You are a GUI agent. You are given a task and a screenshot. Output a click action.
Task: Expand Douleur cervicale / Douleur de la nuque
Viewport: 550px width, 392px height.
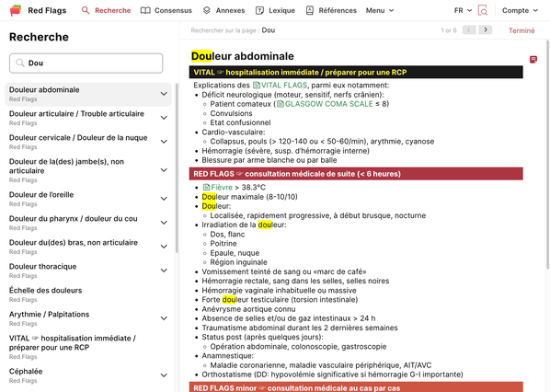(x=164, y=142)
